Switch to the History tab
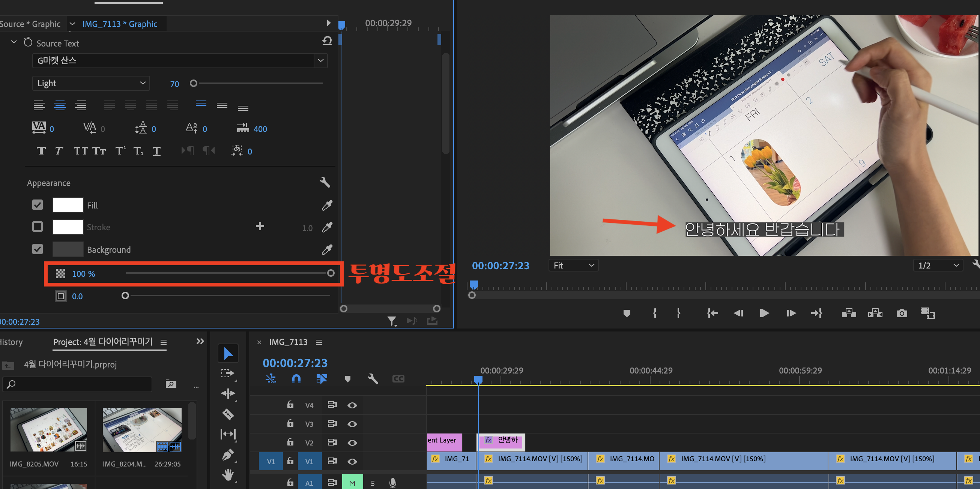Image resolution: width=980 pixels, height=489 pixels. click(11, 342)
